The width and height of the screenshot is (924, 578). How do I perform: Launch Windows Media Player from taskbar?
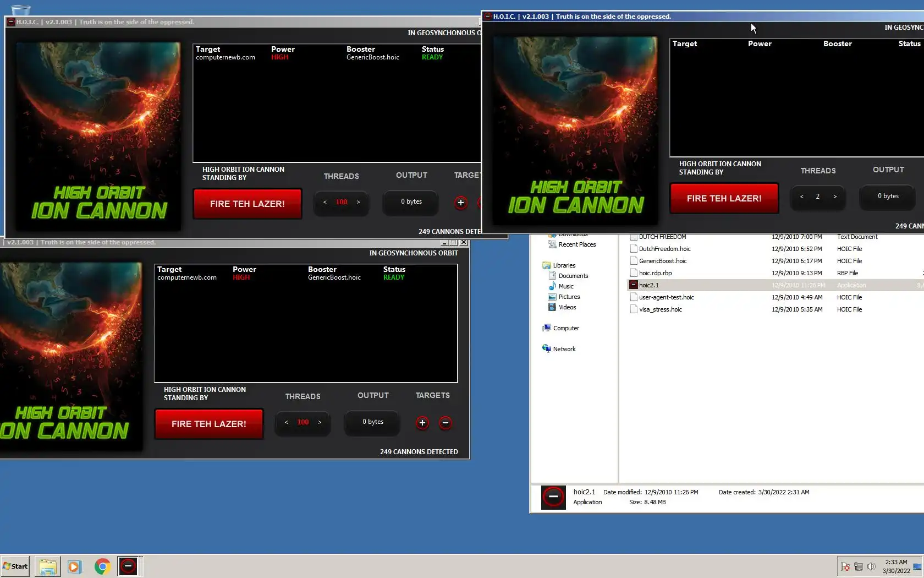coord(74,566)
